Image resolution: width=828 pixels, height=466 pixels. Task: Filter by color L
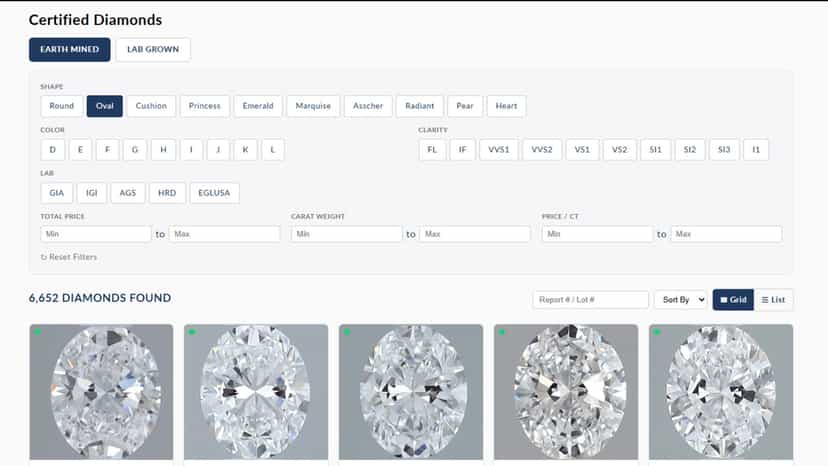pyautogui.click(x=273, y=150)
